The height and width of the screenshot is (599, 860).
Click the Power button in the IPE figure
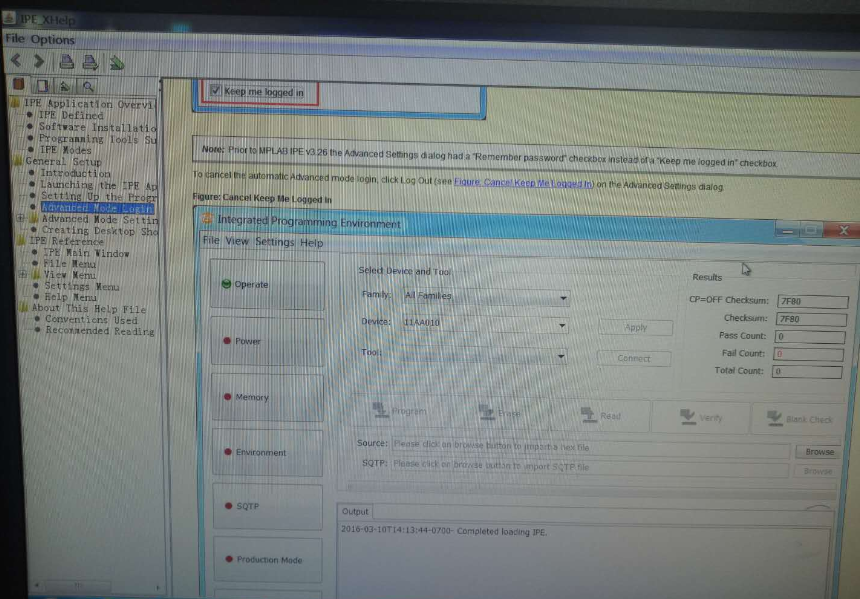(268, 341)
